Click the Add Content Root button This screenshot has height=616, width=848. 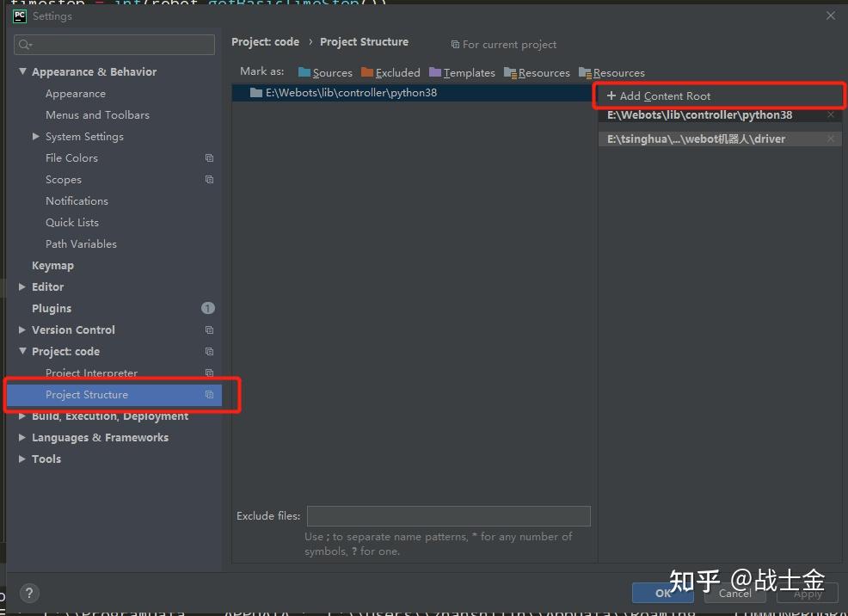659,95
